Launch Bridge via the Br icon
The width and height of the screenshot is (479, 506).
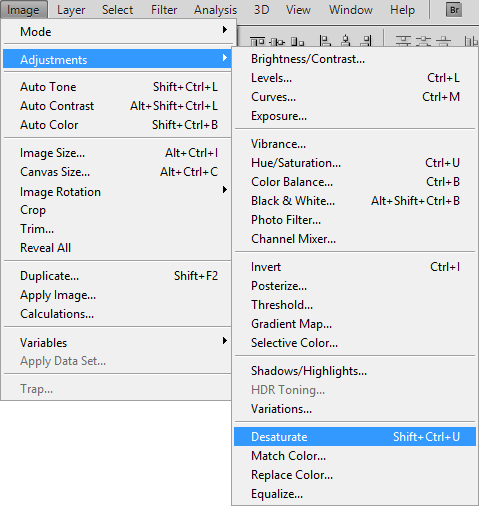(x=454, y=10)
